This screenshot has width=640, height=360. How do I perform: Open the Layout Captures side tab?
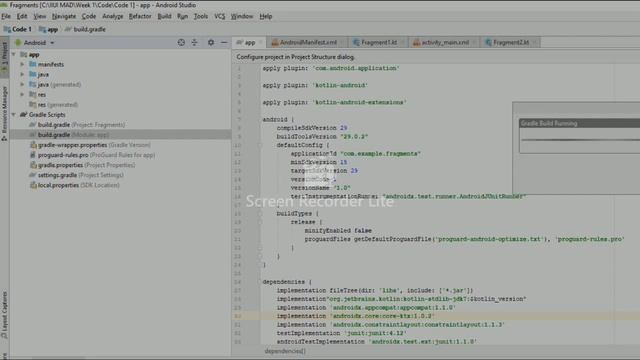coord(4,315)
